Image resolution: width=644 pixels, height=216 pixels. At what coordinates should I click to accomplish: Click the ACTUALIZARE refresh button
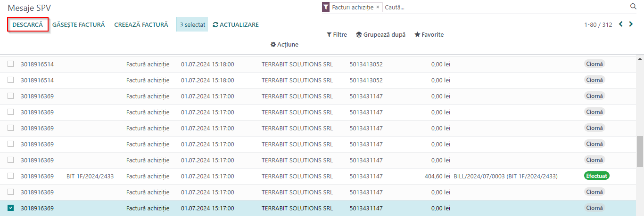(236, 24)
